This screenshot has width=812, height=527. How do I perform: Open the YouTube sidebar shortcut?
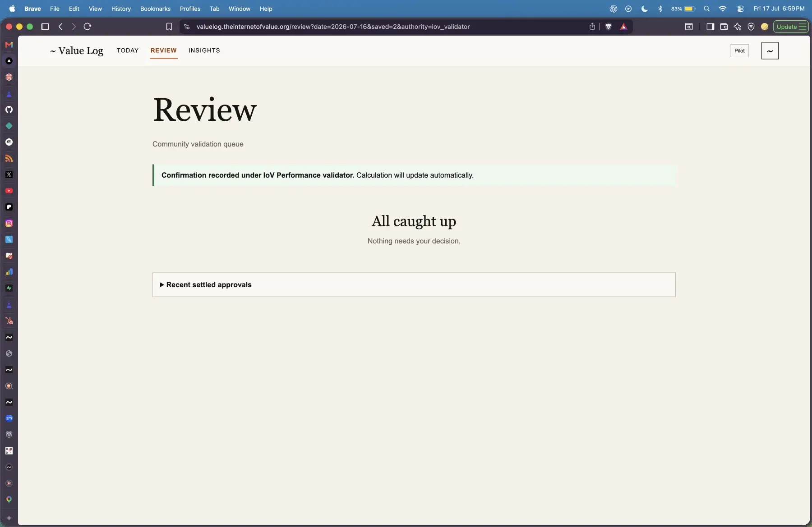tap(9, 191)
